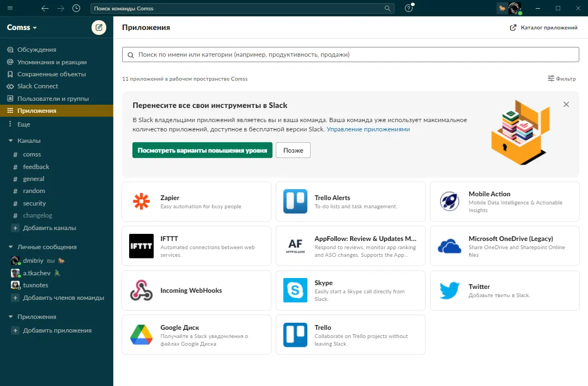This screenshot has width=588, height=386.
Task: Open the Twitter bird icon
Action: click(450, 291)
